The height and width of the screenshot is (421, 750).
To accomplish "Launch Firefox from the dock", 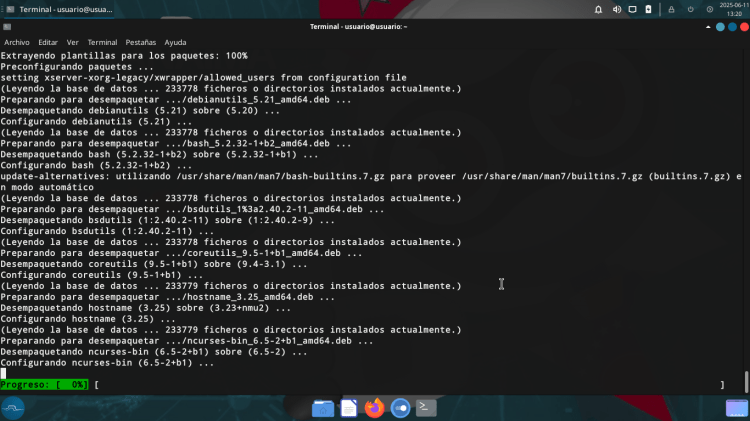I will pyautogui.click(x=374, y=408).
